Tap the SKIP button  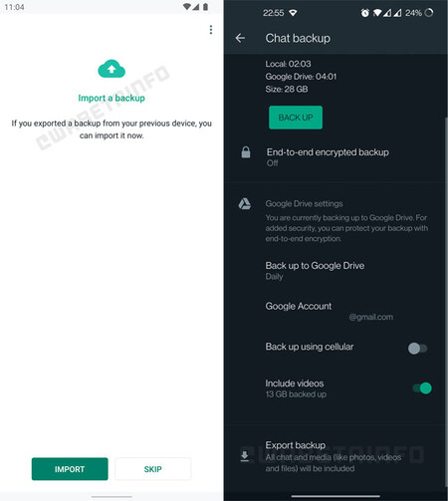152,469
